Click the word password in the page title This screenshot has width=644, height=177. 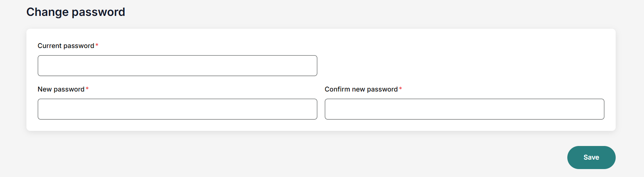tap(98, 12)
